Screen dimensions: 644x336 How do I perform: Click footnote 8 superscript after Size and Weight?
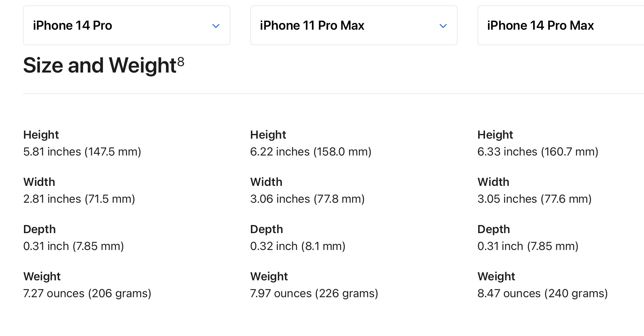181,62
